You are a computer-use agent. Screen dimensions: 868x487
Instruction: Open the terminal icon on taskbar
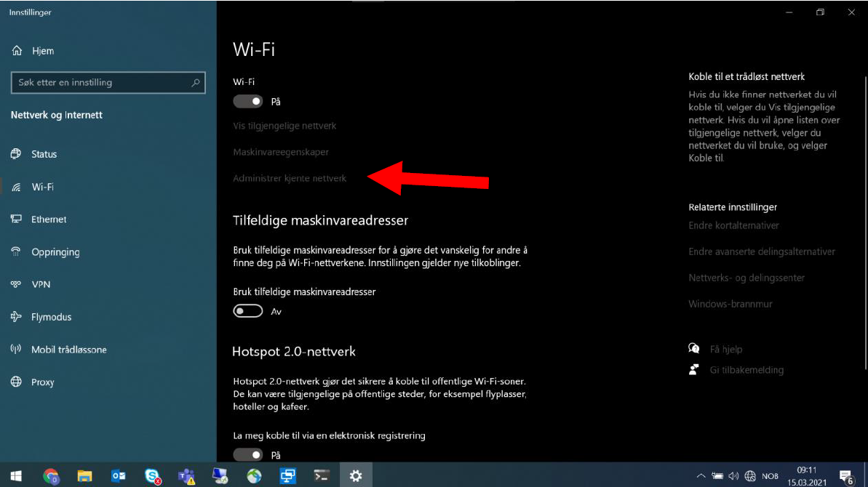tap(322, 476)
